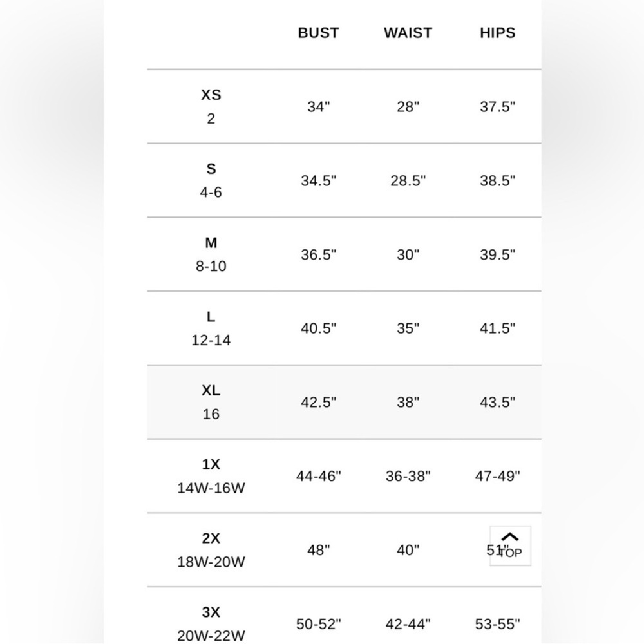Click the 2X bust value 48"
Viewport: 644px width, 644px height.
pyautogui.click(x=318, y=551)
